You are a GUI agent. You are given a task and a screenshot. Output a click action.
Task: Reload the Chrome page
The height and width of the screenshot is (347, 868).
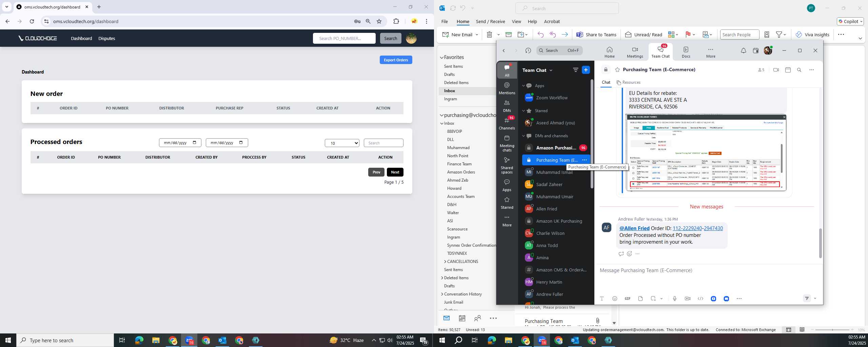tap(32, 21)
